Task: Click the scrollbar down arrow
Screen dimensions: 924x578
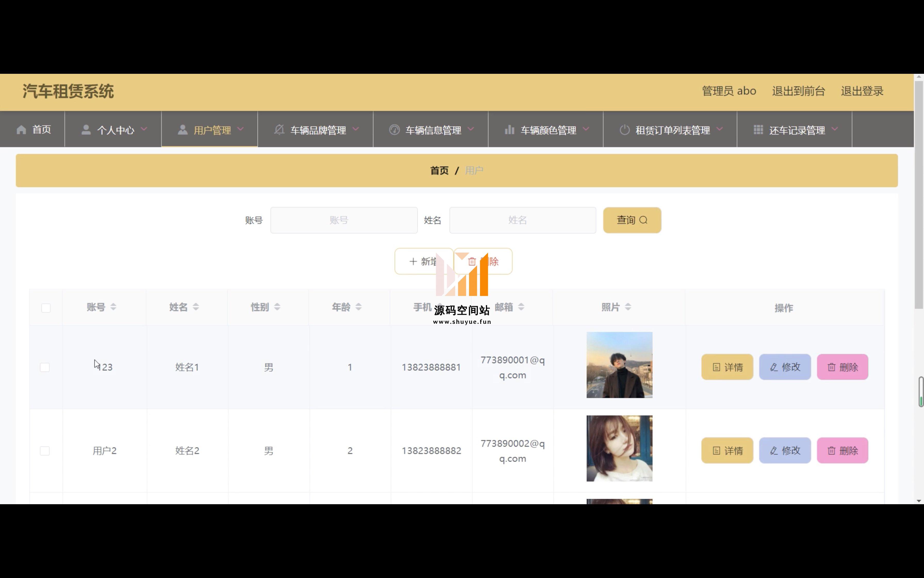Action: pyautogui.click(x=919, y=501)
